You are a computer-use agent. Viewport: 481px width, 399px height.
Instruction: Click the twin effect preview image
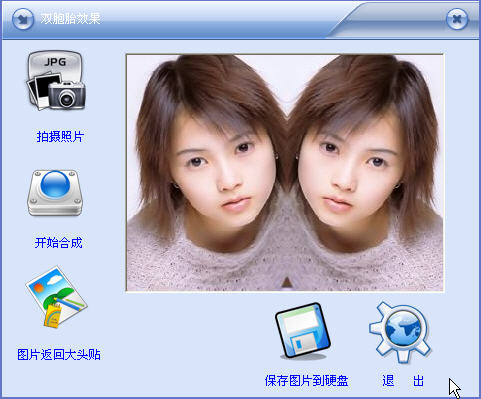285,173
